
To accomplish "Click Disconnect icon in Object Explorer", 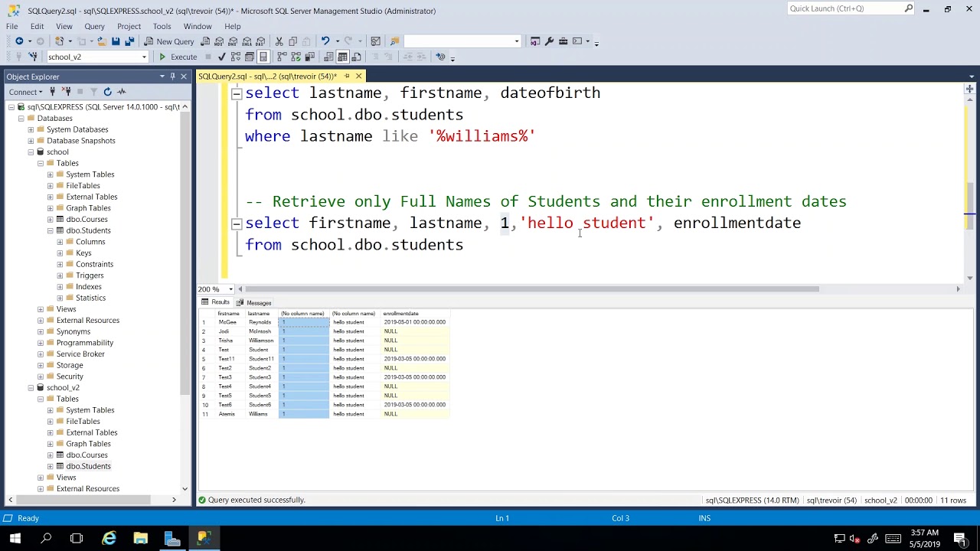I will (66, 92).
